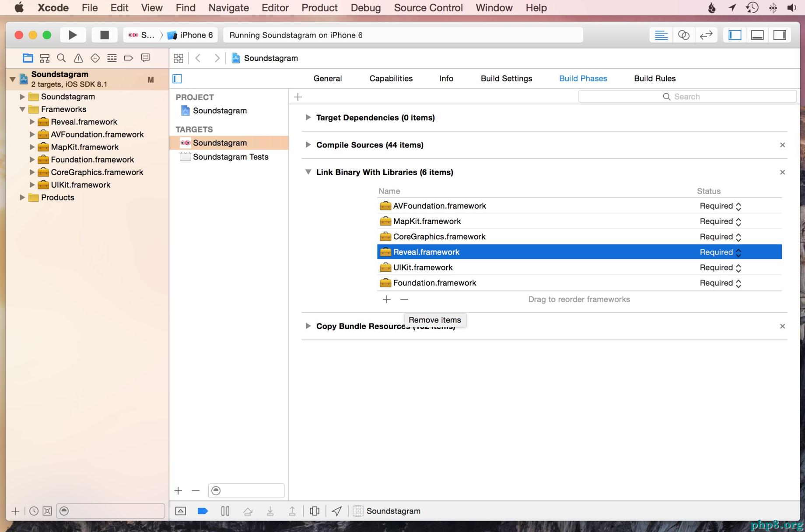Show the Breakpoint navigator
This screenshot has height=532, width=805.
click(x=129, y=58)
